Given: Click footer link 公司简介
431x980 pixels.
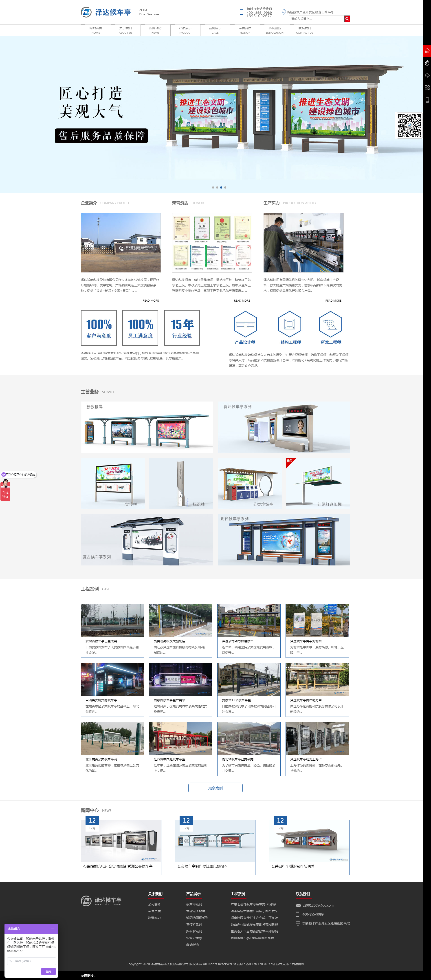Looking at the screenshot, I should pos(154,904).
